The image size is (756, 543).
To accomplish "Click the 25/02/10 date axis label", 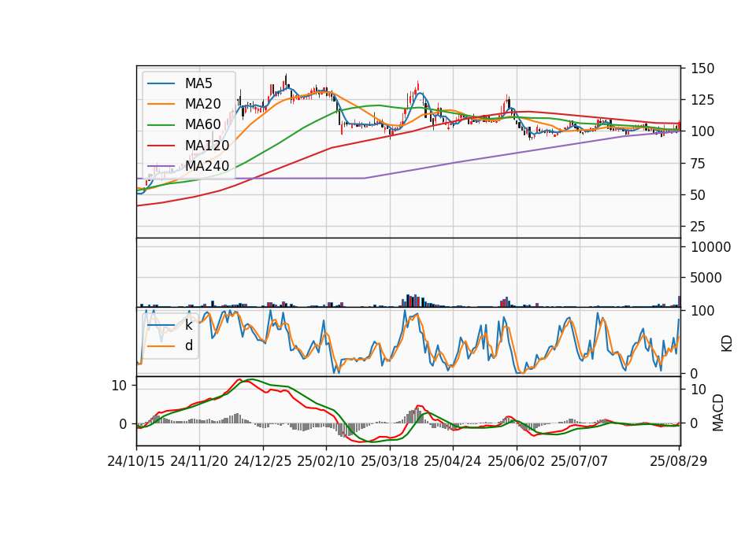I will pyautogui.click(x=326, y=461).
